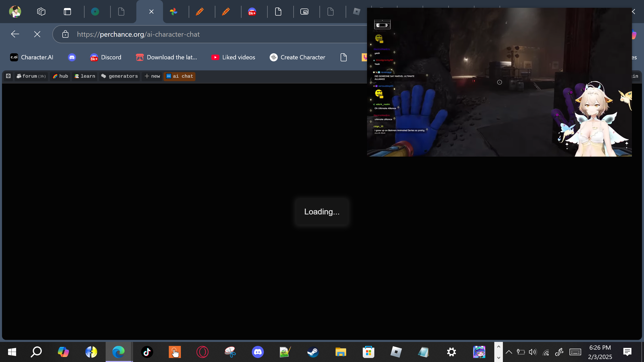Open the 'Download the lat...' bookmark
This screenshot has width=644, height=362.
[167, 57]
